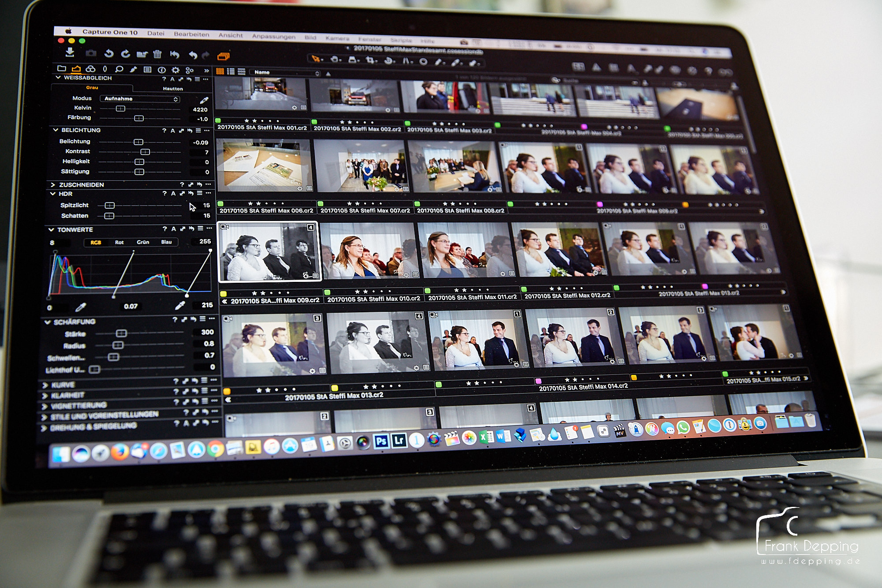
Task: Click the highlight eyedropper under the histogram
Action: 180,305
